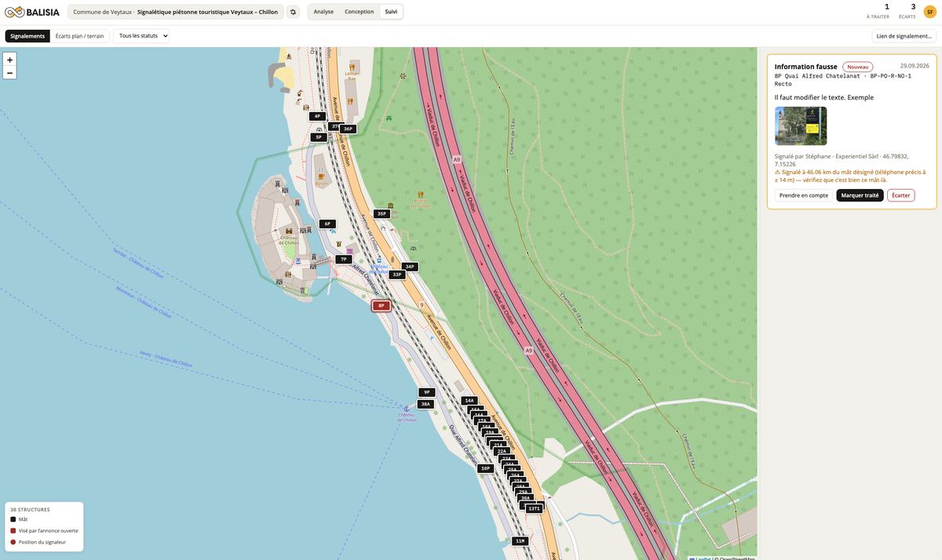Image resolution: width=942 pixels, height=560 pixels.
Task: Select the 33P mast marker
Action: click(397, 275)
